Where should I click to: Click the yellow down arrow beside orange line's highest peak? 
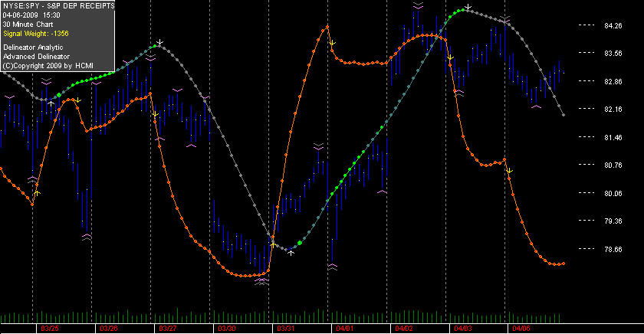(x=333, y=43)
